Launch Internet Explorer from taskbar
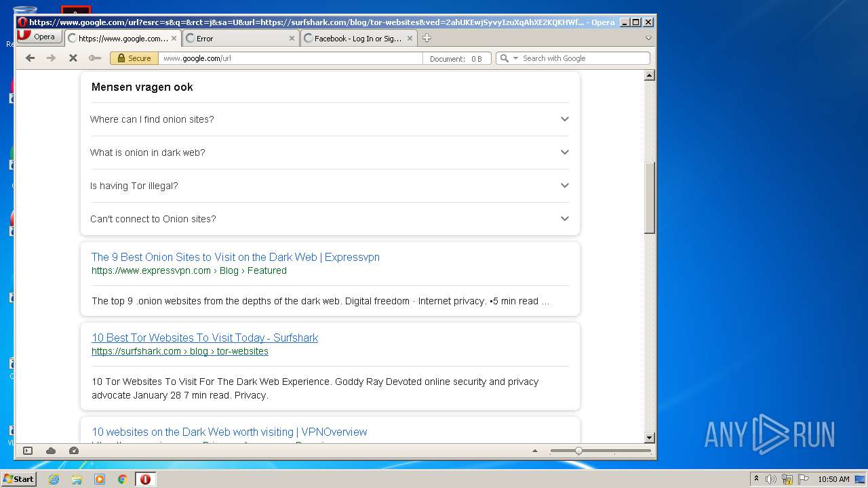 tap(54, 479)
